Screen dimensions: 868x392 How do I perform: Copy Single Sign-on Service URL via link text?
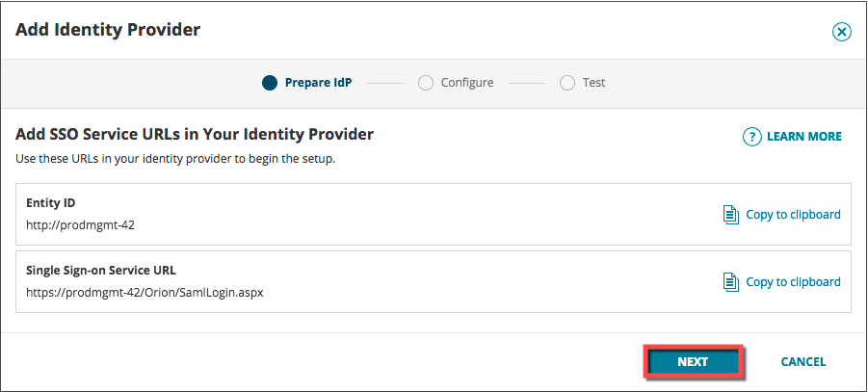click(x=793, y=282)
